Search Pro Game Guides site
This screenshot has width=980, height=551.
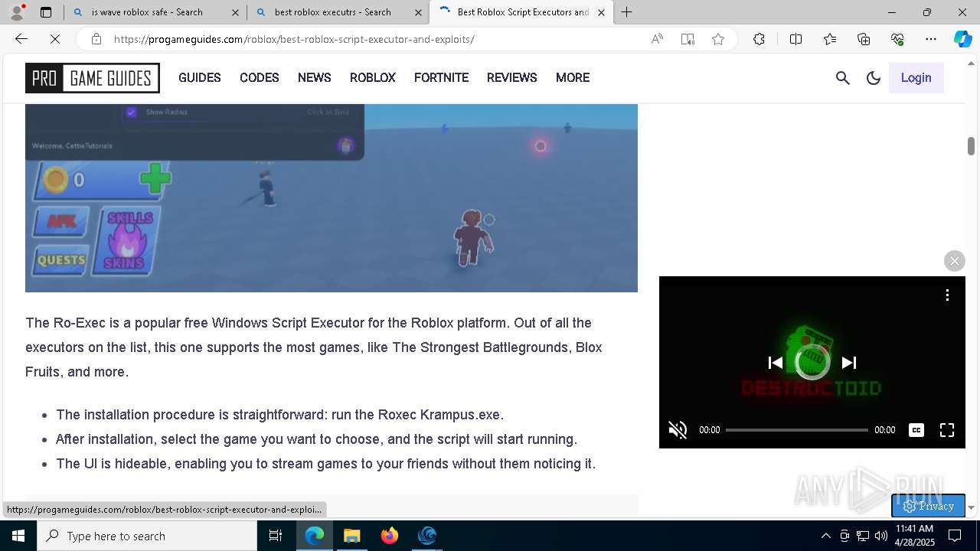click(x=843, y=78)
